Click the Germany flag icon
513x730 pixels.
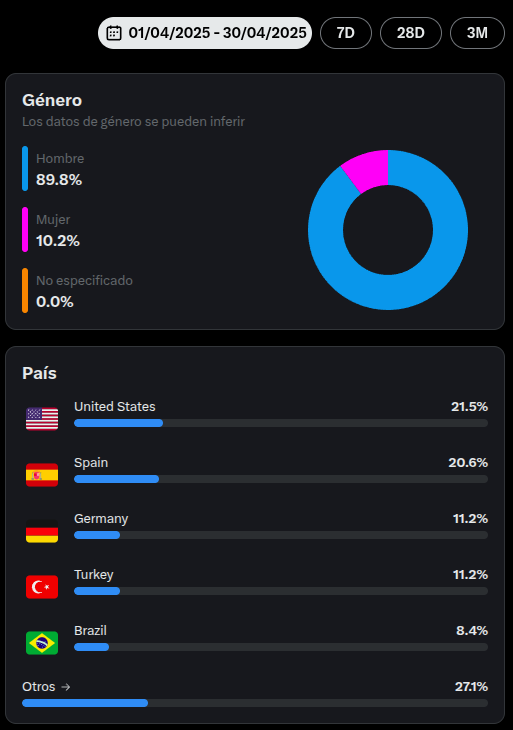pyautogui.click(x=42, y=531)
